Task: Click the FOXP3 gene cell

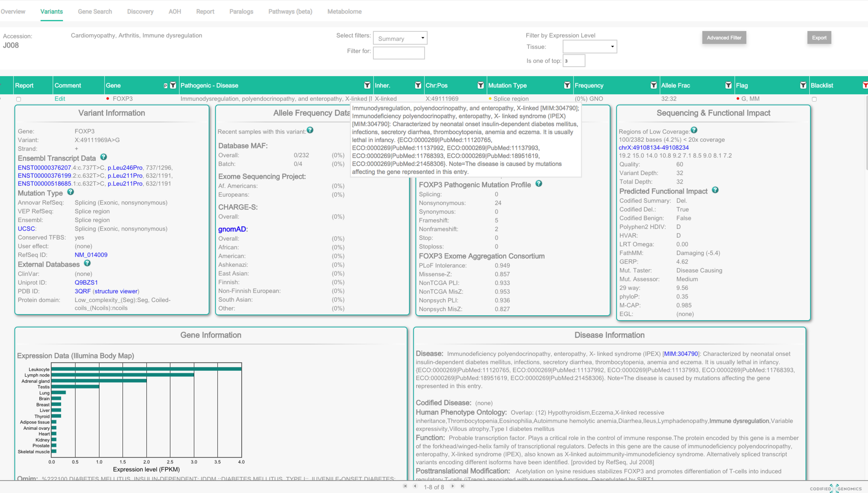Action: pos(122,99)
